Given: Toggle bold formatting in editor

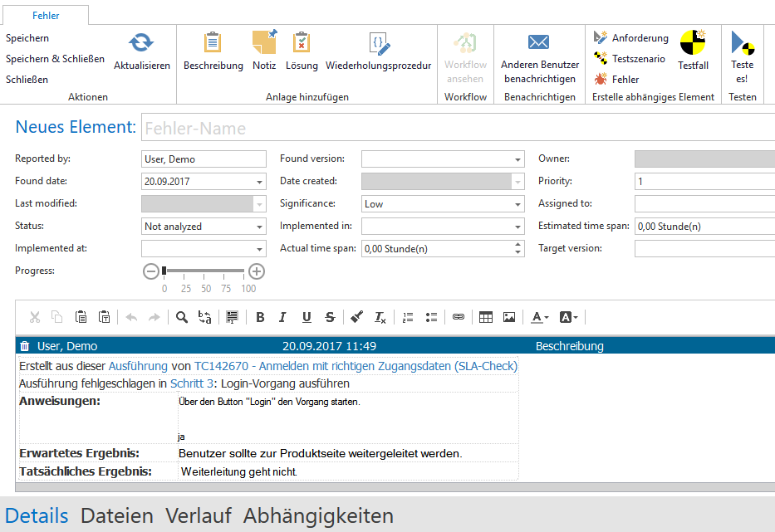Looking at the screenshot, I should tap(260, 317).
